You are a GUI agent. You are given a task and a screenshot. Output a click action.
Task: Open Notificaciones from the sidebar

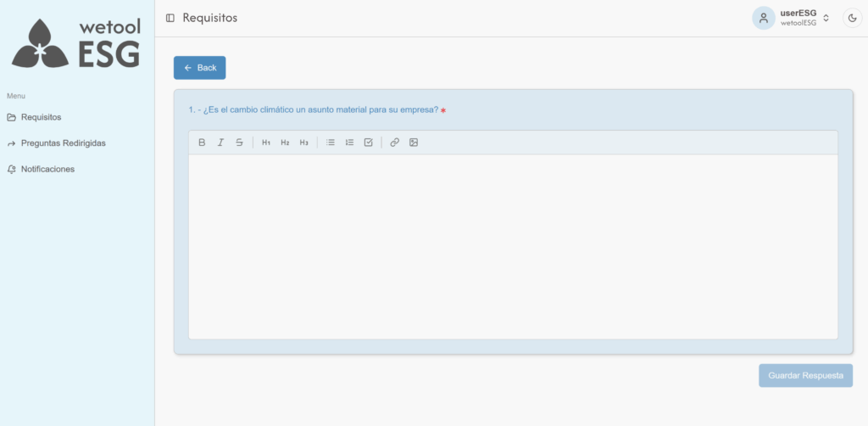[x=47, y=169]
